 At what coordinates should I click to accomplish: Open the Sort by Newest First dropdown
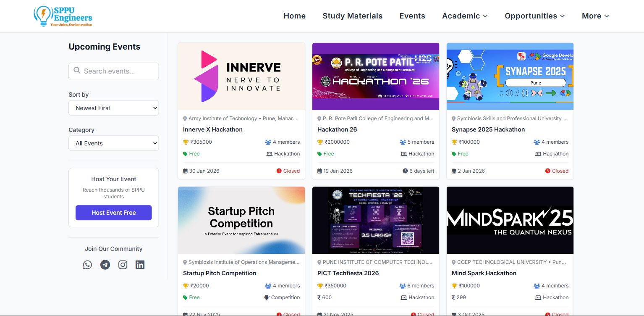coord(114,108)
